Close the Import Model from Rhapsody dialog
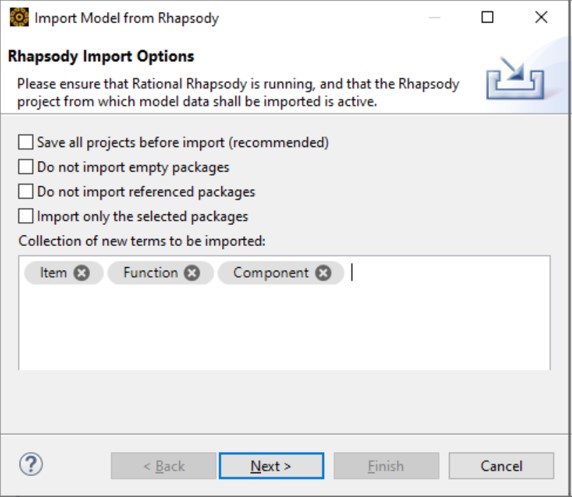The width and height of the screenshot is (572, 497). (541, 17)
